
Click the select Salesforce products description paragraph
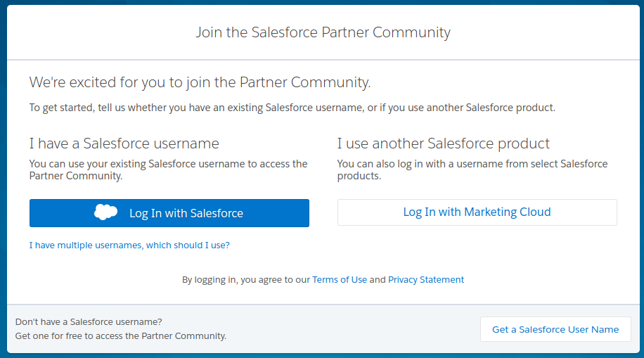[x=472, y=170]
